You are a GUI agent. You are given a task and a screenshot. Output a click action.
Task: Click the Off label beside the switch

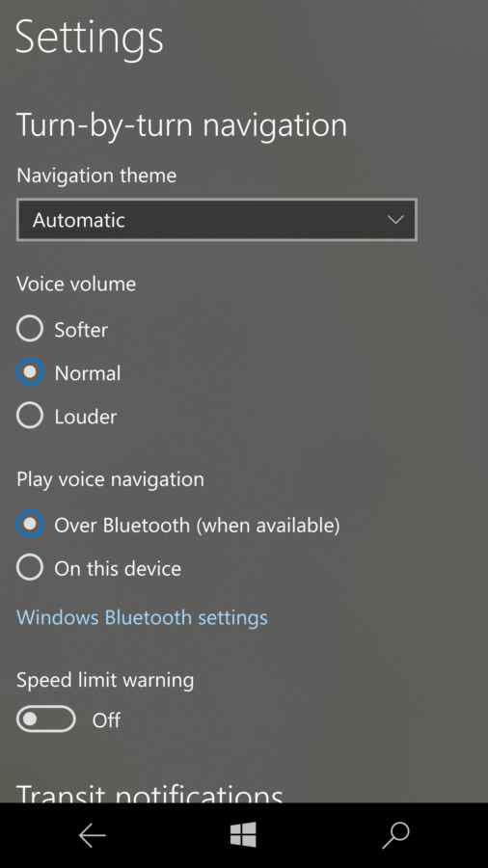(106, 720)
